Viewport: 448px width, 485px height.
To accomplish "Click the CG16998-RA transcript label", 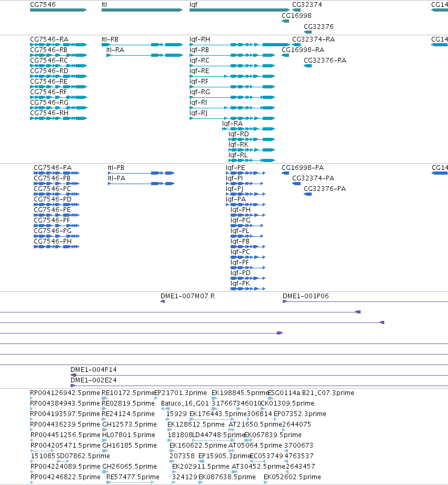I will coord(303,50).
